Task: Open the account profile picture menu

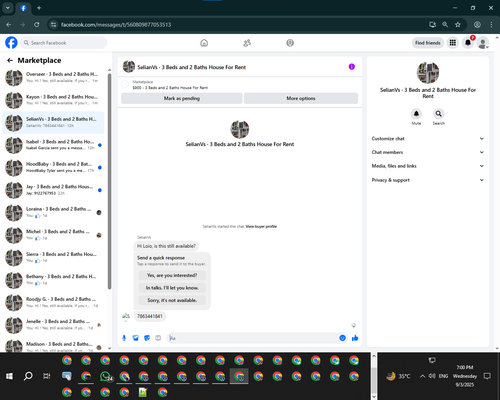Action: coord(483,43)
